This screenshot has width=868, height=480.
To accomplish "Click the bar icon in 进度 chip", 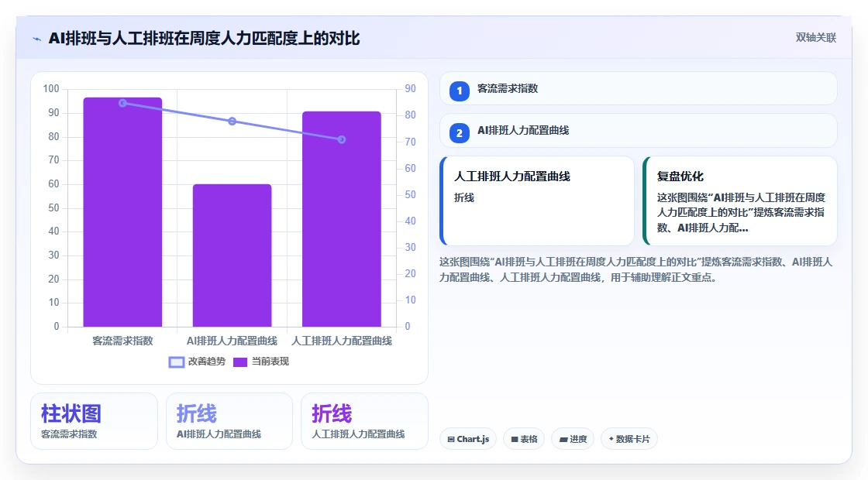I will (563, 440).
